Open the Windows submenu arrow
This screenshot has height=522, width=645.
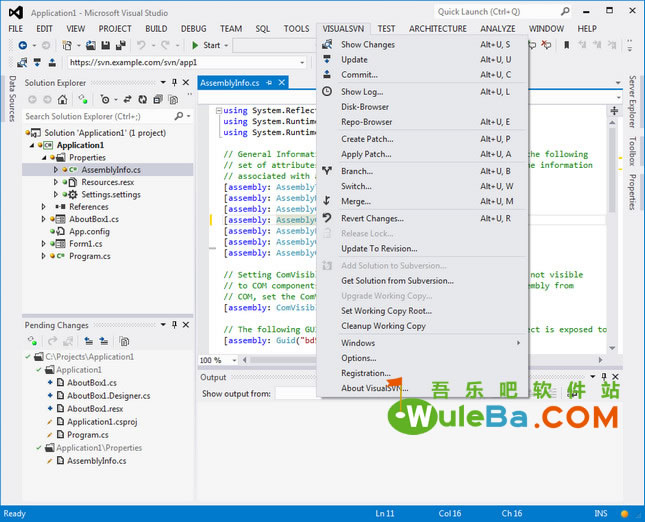[518, 343]
